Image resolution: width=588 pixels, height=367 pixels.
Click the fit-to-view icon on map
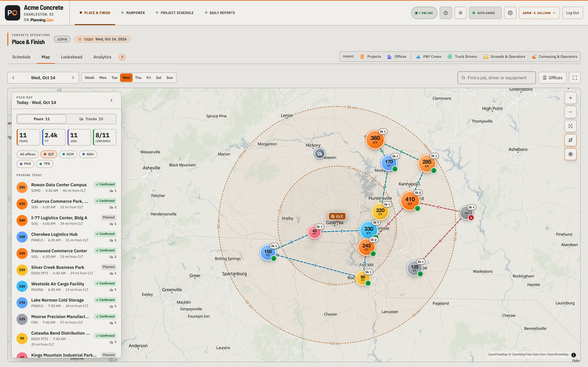(x=570, y=126)
